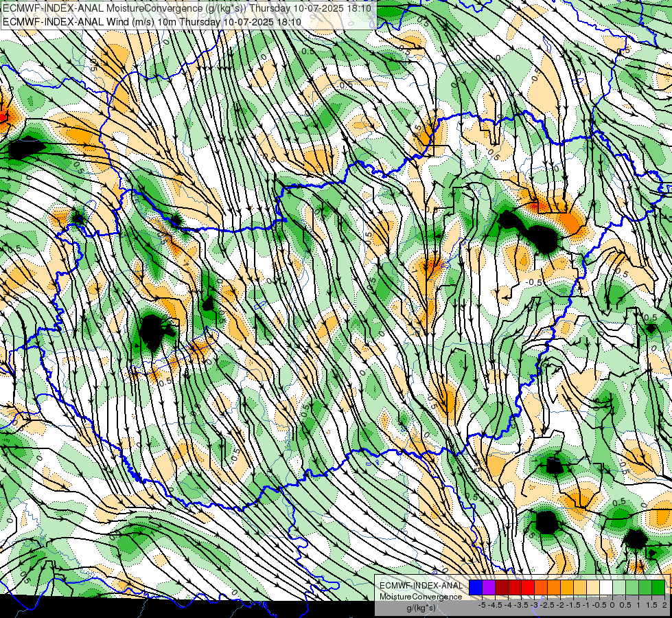Image resolution: width=672 pixels, height=618 pixels.
Task: Click the -5 tick label in the legend
Action: tap(482, 605)
